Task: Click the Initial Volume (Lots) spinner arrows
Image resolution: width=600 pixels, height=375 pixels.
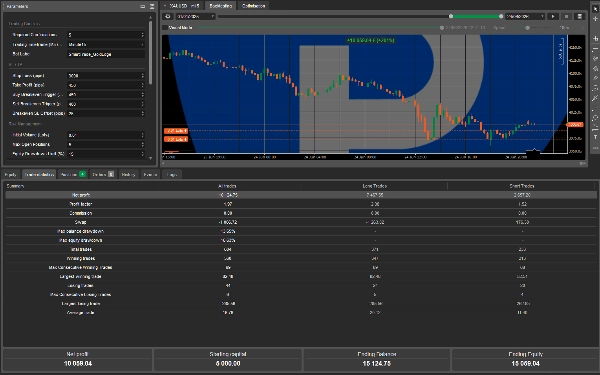Action: click(142, 135)
